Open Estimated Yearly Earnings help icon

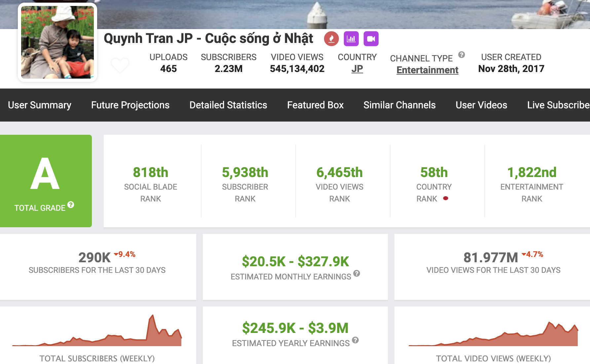(x=355, y=340)
